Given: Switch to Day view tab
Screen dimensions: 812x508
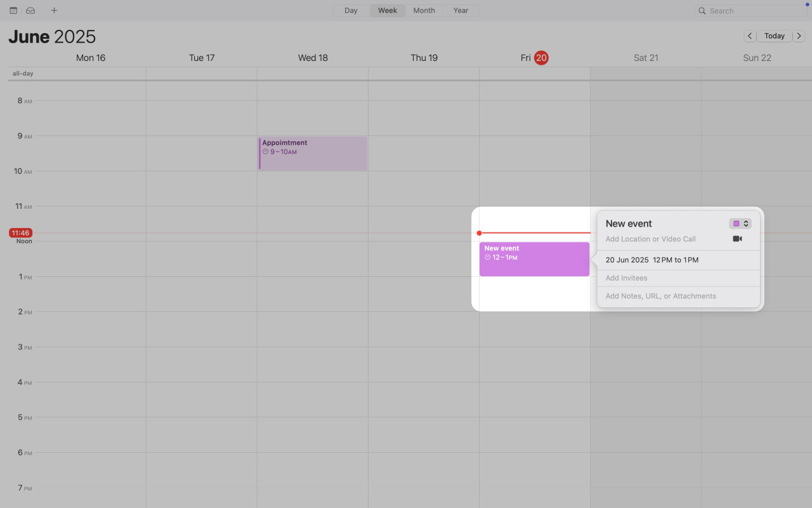Looking at the screenshot, I should pos(351,11).
